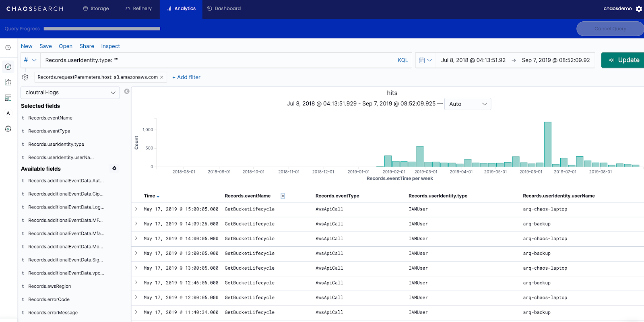Click Share in the query menu
This screenshot has height=322, width=644.
[87, 46]
